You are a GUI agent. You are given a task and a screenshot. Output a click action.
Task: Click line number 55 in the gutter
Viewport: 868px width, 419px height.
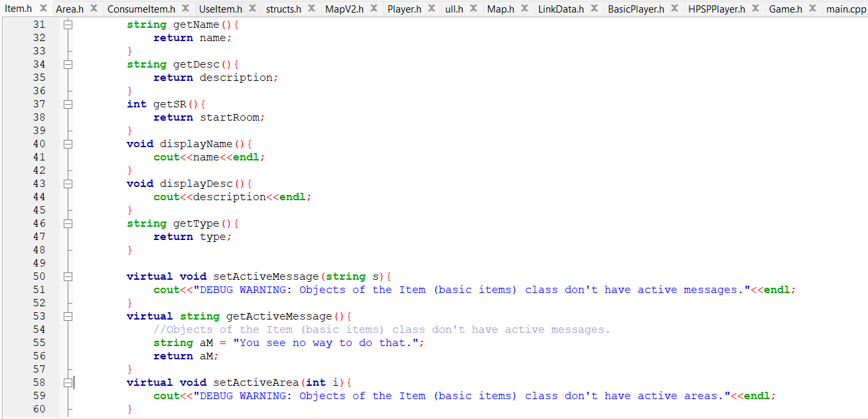tap(38, 343)
